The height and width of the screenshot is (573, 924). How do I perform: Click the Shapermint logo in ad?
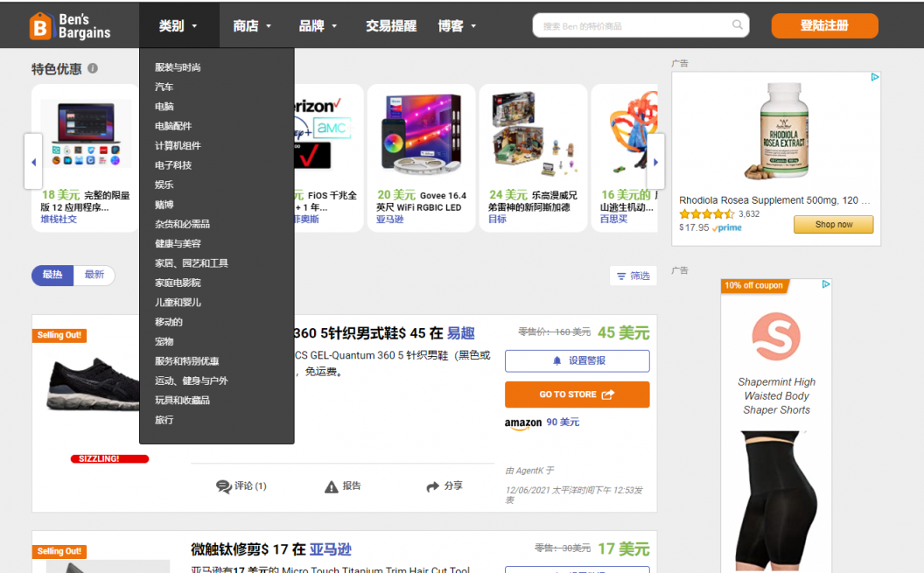776,336
